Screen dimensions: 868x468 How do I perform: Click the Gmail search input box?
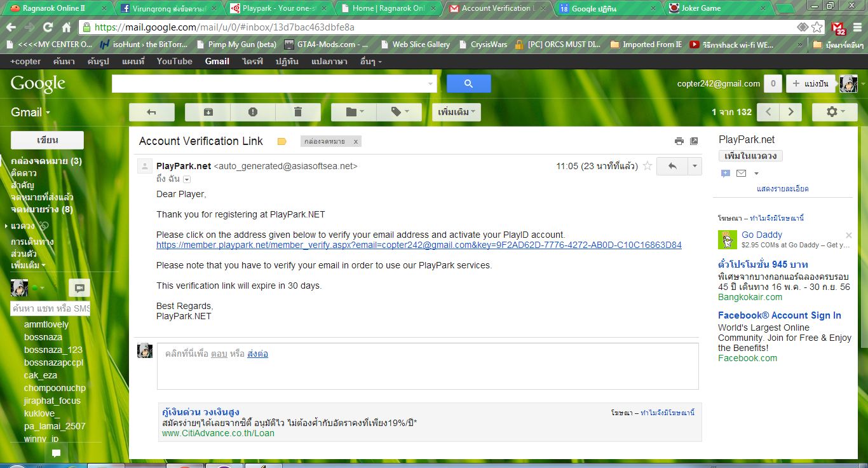[268, 83]
